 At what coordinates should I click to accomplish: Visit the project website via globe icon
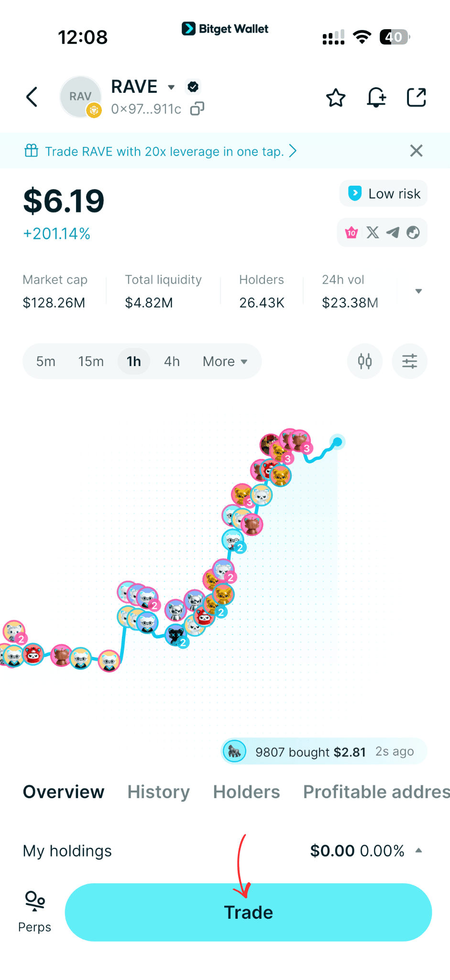(413, 233)
